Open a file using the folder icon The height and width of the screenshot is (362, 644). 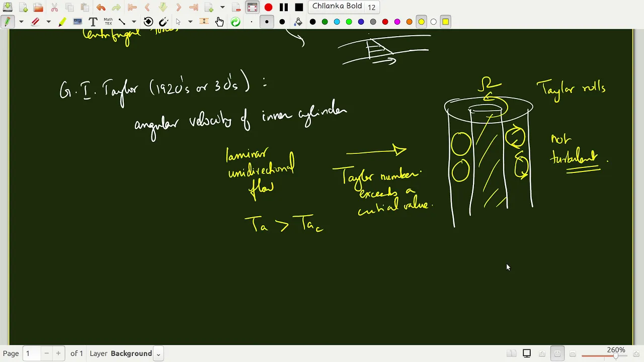tap(38, 7)
